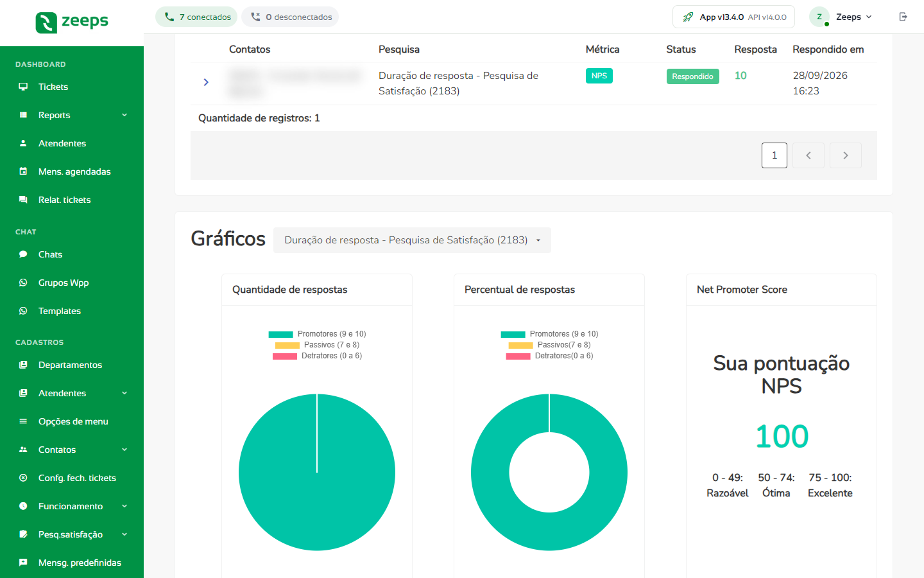
Task: Click the connected phone icon
Action: pos(169,17)
